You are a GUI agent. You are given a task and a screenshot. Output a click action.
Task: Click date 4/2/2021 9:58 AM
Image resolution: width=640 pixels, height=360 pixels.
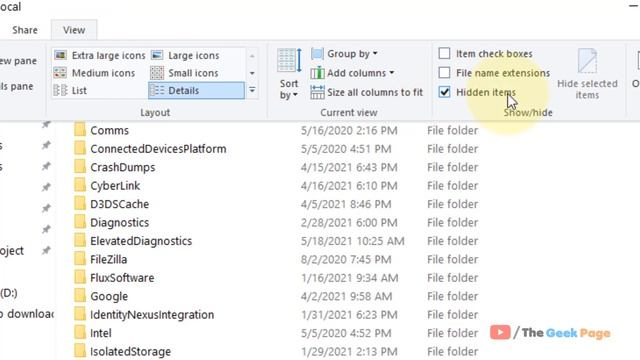(x=347, y=296)
